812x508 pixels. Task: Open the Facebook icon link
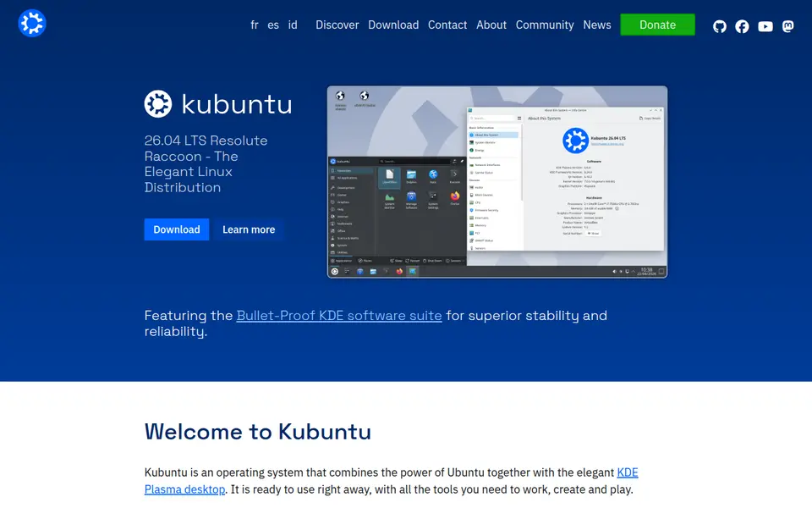pos(742,26)
